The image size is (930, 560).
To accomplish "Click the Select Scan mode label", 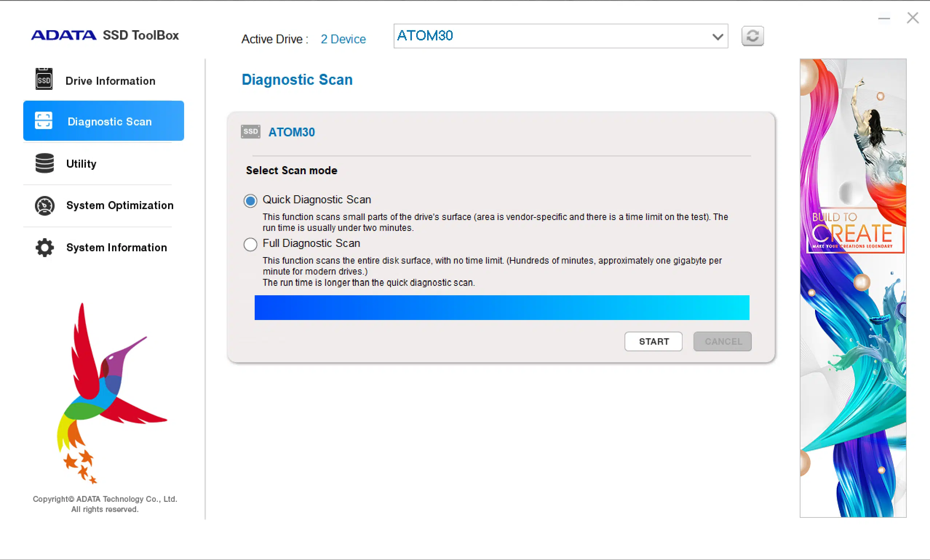I will [291, 171].
